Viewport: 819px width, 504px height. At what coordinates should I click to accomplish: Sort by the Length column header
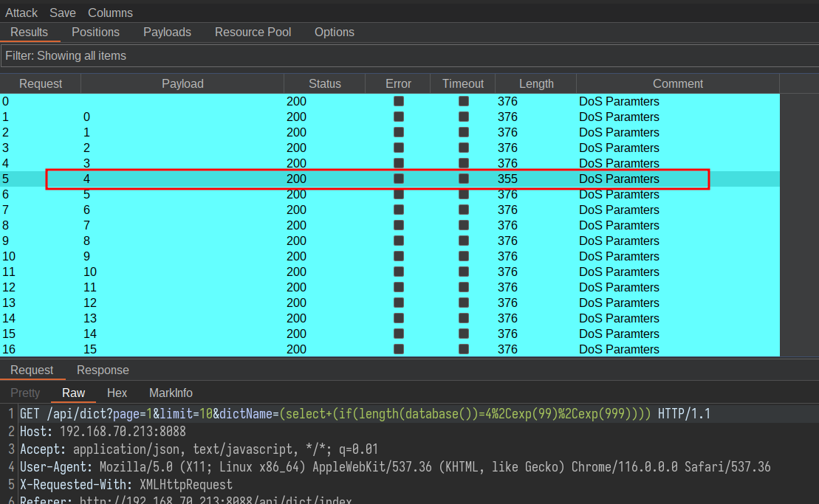(x=536, y=84)
